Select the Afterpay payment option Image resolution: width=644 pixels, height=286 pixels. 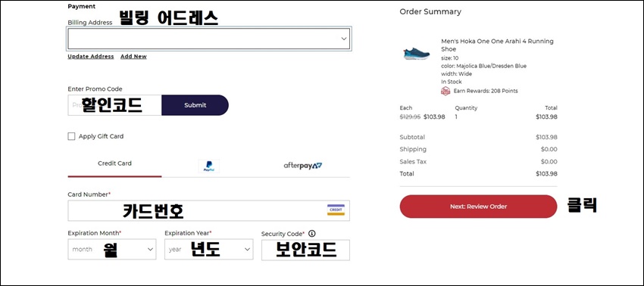303,166
